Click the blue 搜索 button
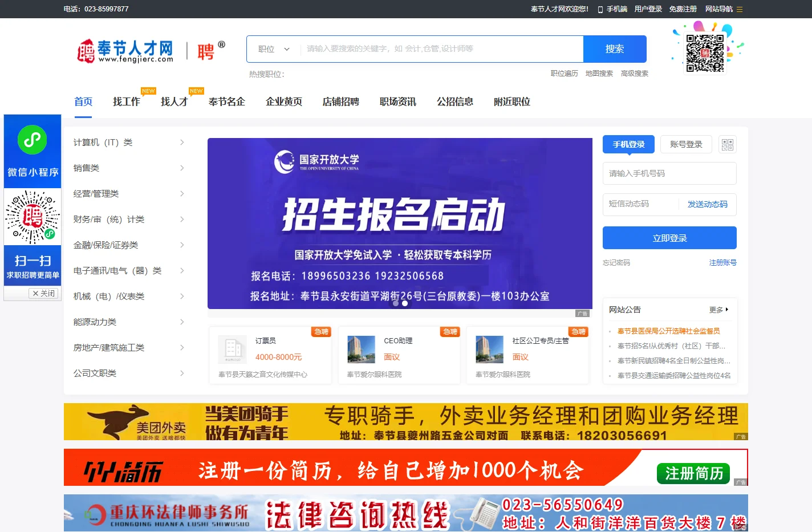812x532 pixels. 615,49
